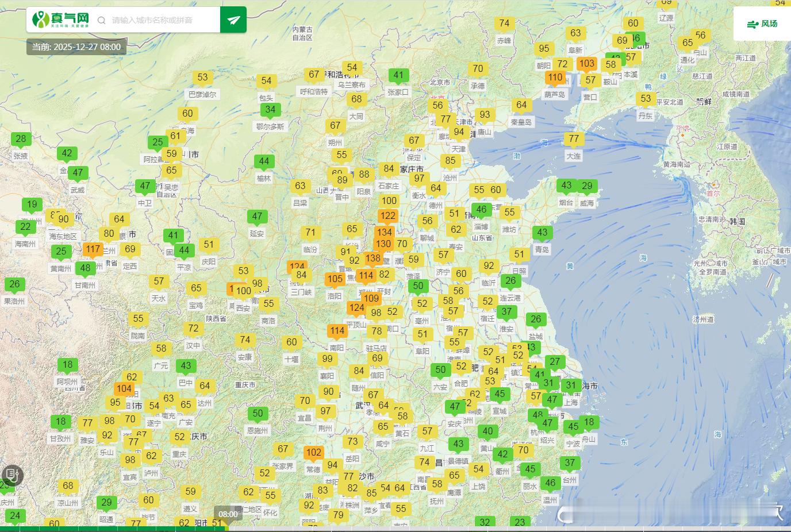Viewport: 791px width, 532px height.
Task: Click the magnifier icon in search box
Action: pos(102,20)
